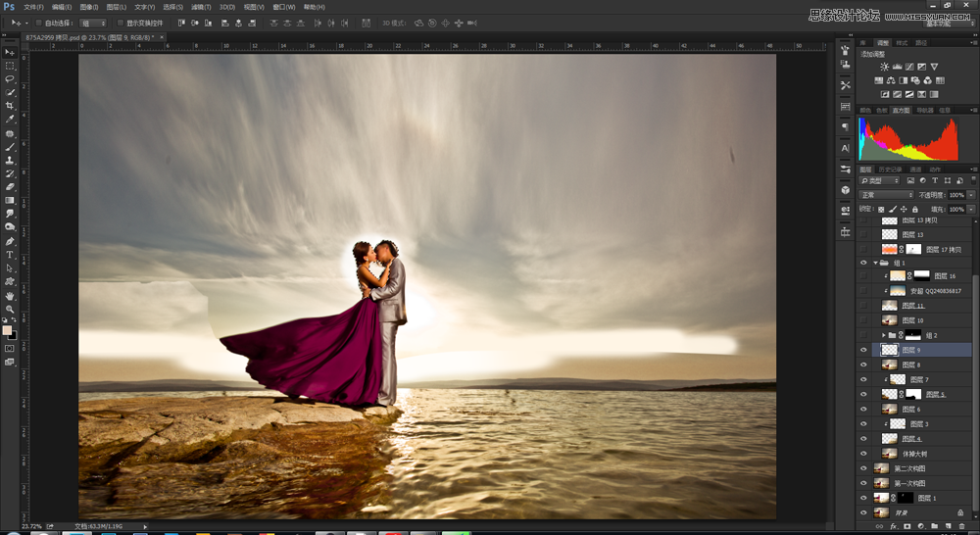Select the Clone Stamp tool
This screenshot has width=980, height=535.
(x=10, y=160)
